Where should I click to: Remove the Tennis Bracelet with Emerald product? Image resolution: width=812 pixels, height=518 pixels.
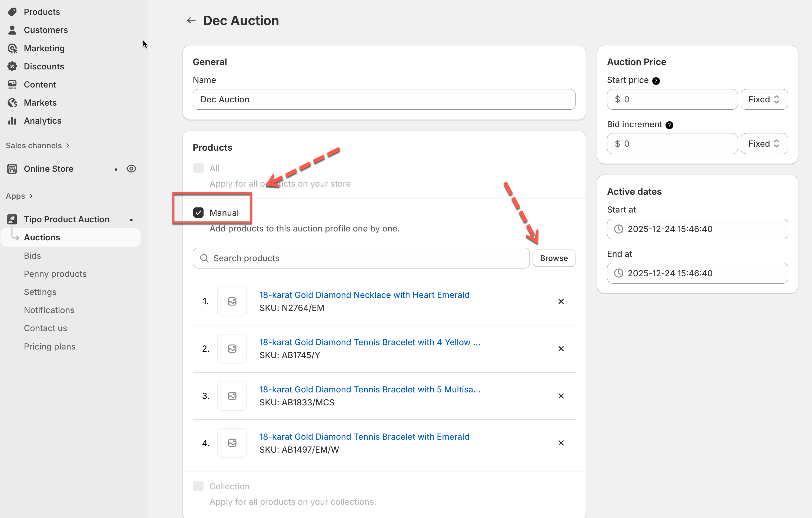tap(561, 443)
